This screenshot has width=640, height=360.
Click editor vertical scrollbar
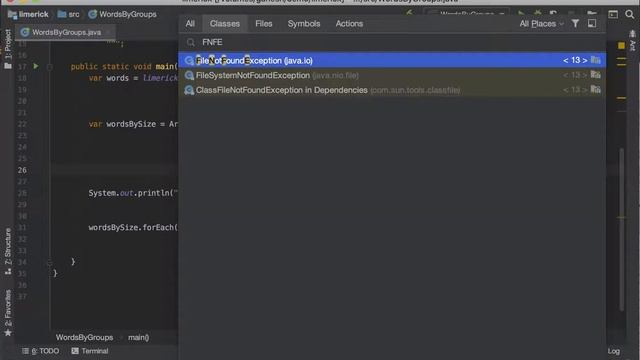622,229
